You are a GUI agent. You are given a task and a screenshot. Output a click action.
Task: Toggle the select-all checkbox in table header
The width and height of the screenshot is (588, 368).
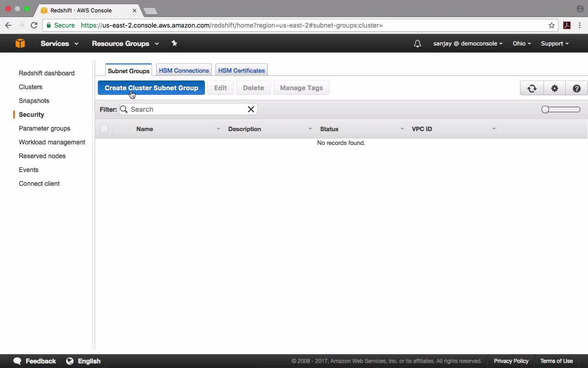point(104,129)
